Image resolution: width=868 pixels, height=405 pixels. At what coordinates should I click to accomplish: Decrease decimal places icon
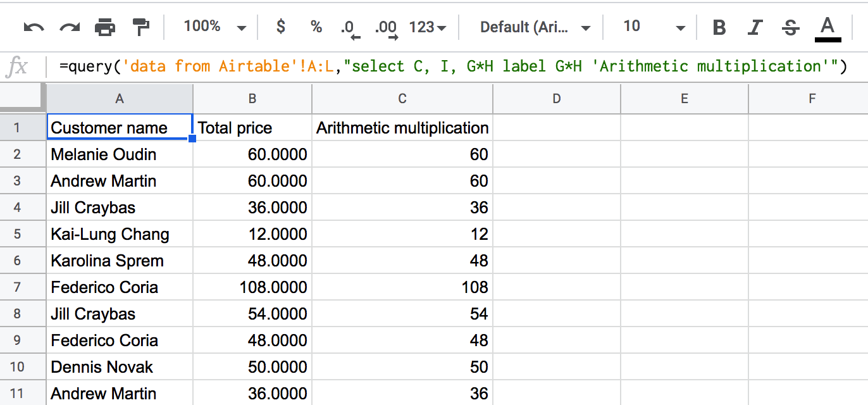click(349, 28)
